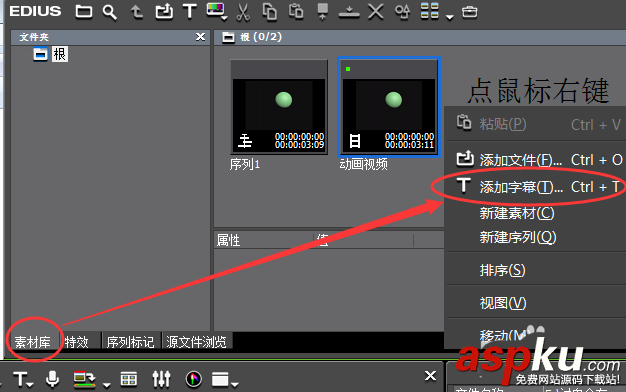The height and width of the screenshot is (392, 626).
Task: Choose 新建序列(Q) from context menu
Action: coord(535,238)
